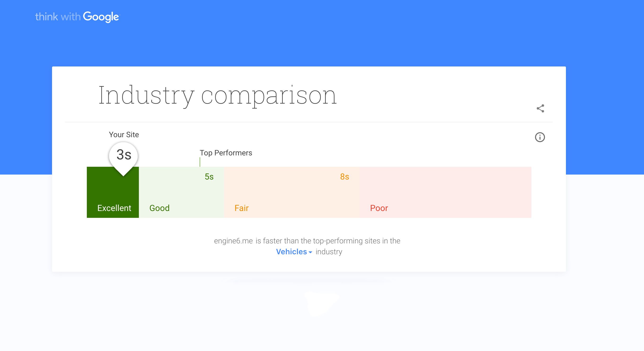Image resolution: width=644 pixels, height=351 pixels.
Task: Open the Vehicles industry dropdown
Action: click(x=291, y=252)
